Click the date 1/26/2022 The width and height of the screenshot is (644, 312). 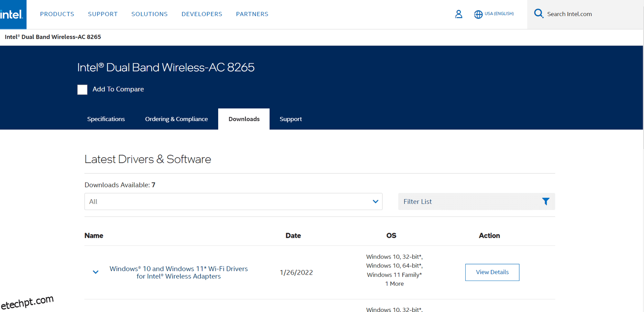(x=296, y=272)
